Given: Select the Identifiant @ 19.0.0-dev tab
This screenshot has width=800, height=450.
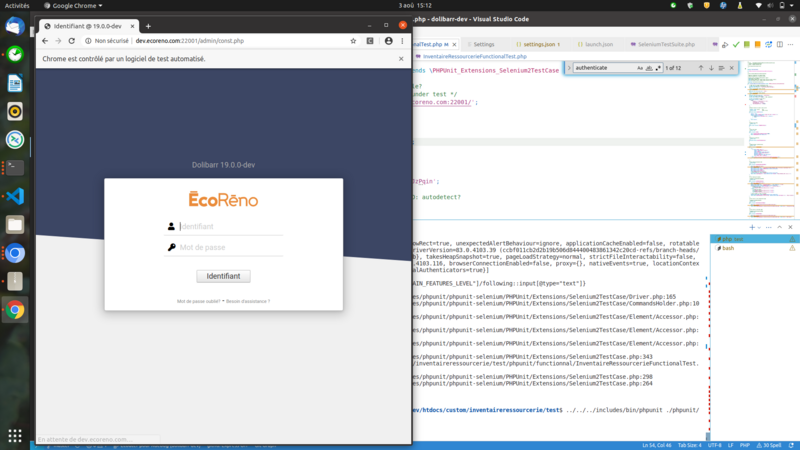Looking at the screenshot, I should pyautogui.click(x=88, y=26).
